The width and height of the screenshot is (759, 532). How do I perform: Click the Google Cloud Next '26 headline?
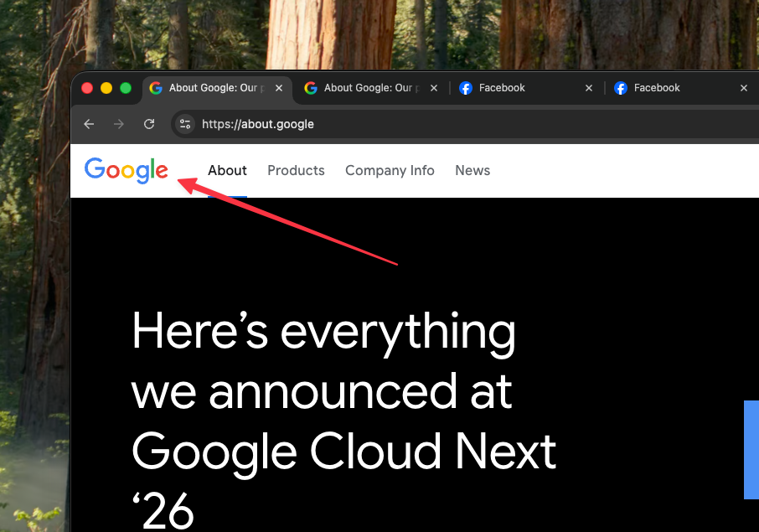343,420
